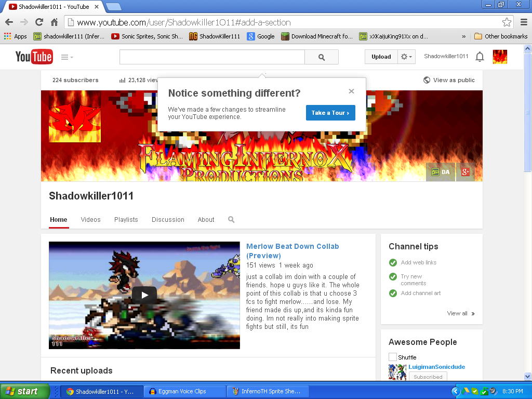This screenshot has height=399, width=532.
Task: Open the Discussion tab
Action: point(168,220)
